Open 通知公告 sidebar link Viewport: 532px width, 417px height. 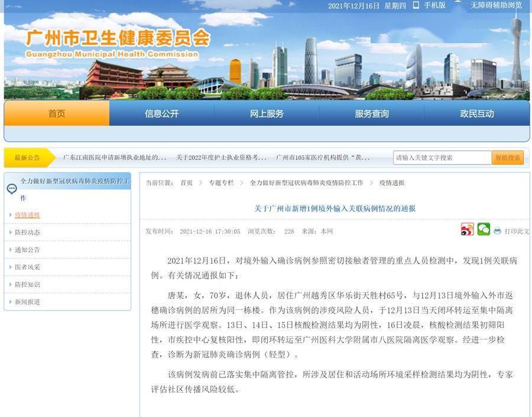pos(27,250)
